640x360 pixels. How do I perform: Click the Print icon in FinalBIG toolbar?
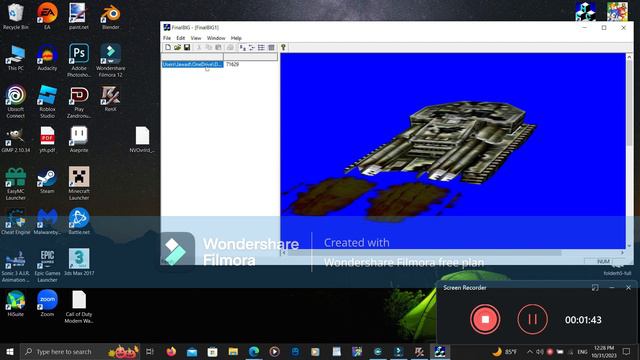coord(230,47)
